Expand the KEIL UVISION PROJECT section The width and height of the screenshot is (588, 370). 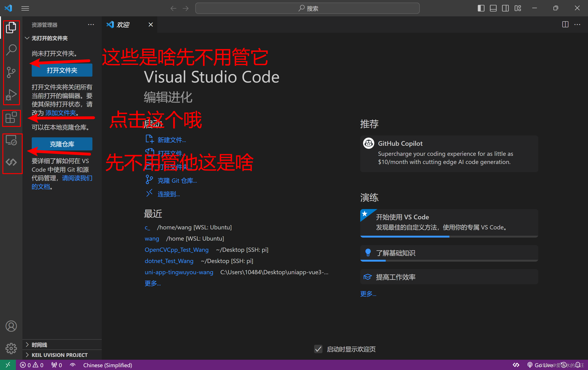[62, 355]
